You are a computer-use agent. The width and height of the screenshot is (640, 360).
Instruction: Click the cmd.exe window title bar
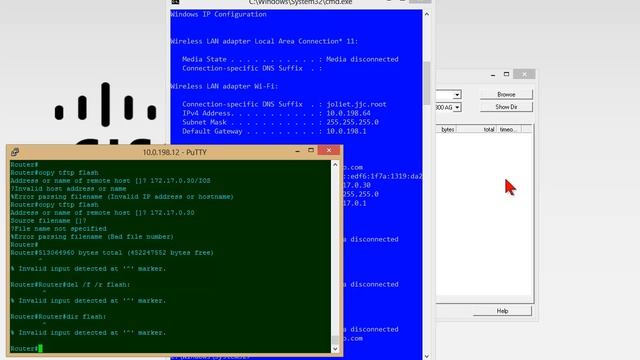(301, 2)
